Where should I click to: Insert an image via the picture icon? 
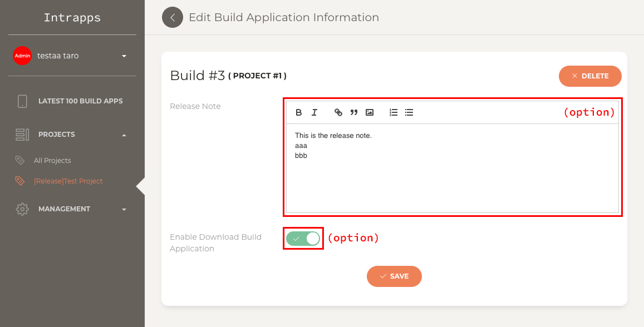click(x=370, y=112)
